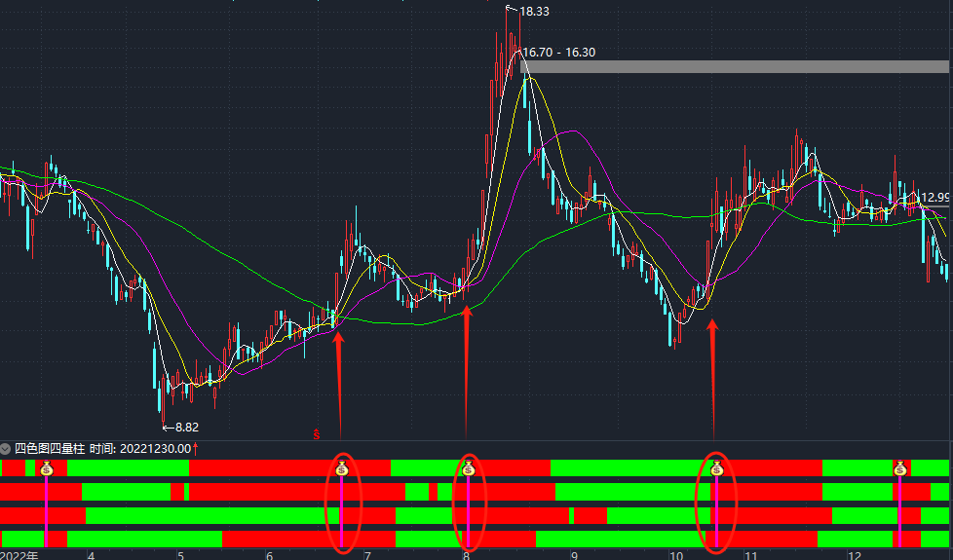Select month 8 on the time axis

tap(467, 555)
